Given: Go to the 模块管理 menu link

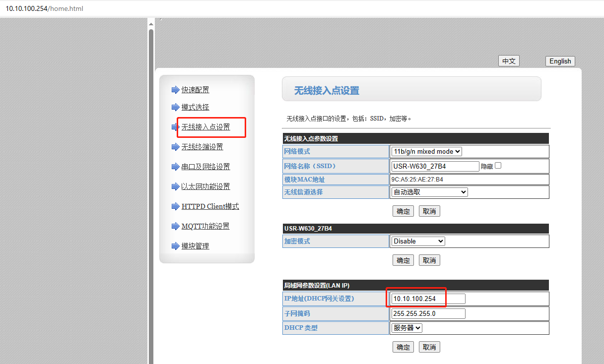Looking at the screenshot, I should pyautogui.click(x=195, y=246).
